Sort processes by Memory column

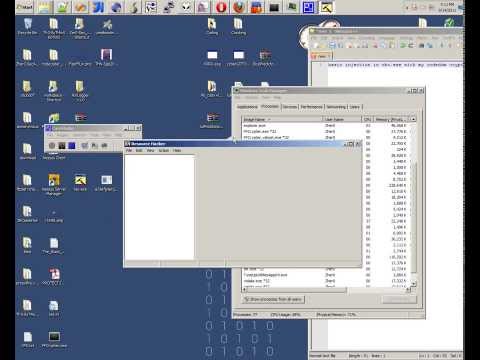pyautogui.click(x=392, y=119)
